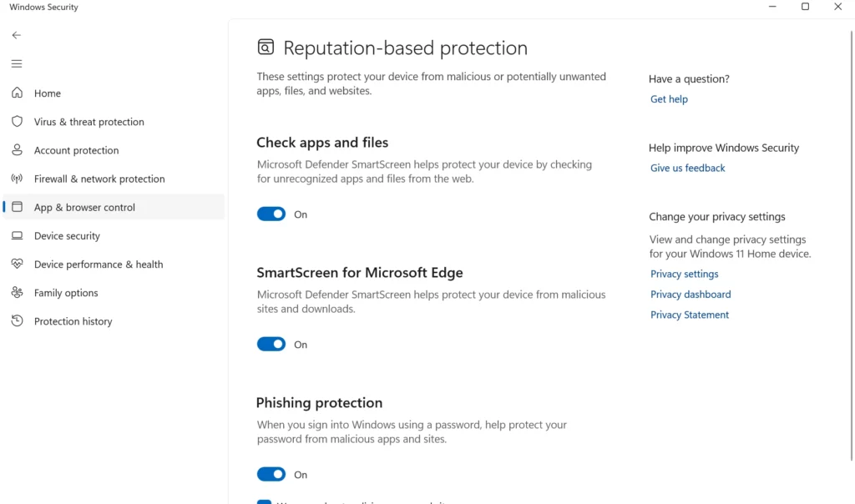This screenshot has height=504, width=855.
Task: Select App & browser control
Action: tap(114, 207)
